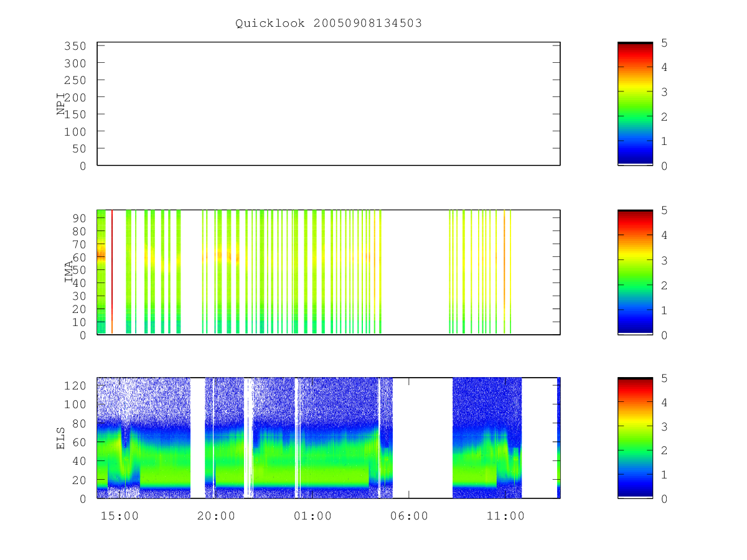The image size is (747, 560).
Task: Click the IMA panel color bar
Action: (x=635, y=272)
